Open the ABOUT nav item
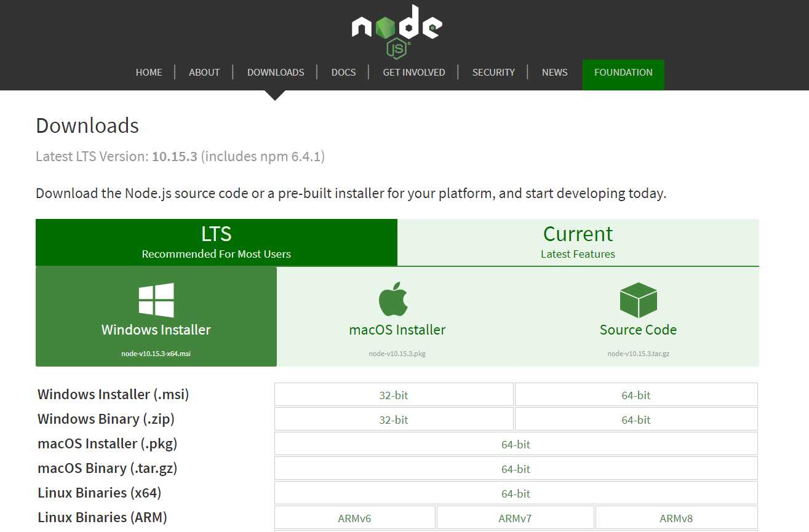This screenshot has width=809, height=532. (x=204, y=73)
